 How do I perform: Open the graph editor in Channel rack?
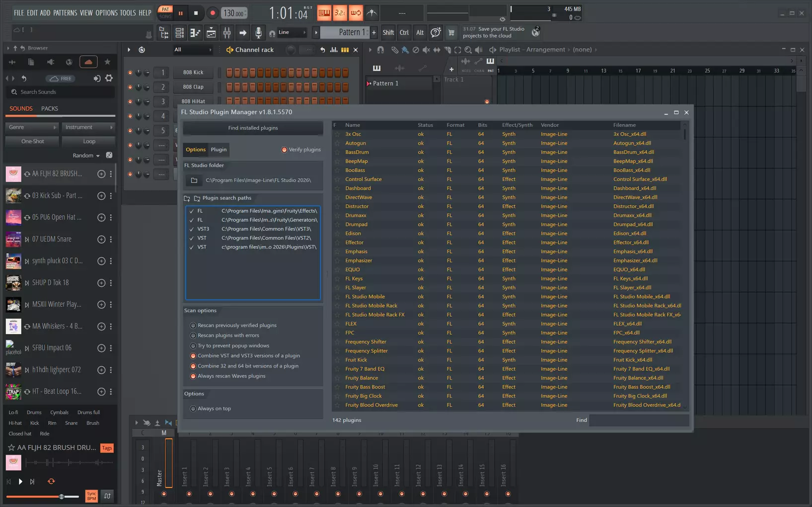pos(334,50)
